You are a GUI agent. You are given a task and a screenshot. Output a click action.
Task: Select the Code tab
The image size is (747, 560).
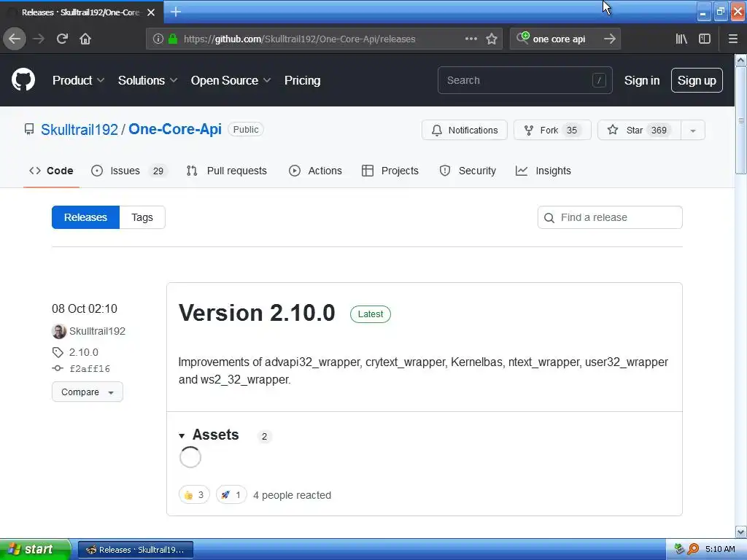click(51, 171)
